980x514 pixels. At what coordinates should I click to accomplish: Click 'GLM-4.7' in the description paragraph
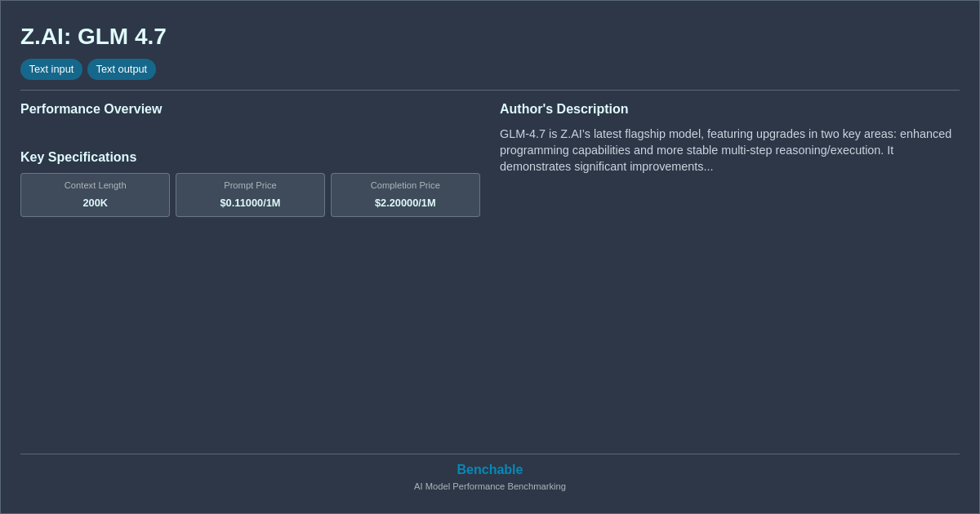click(523, 133)
